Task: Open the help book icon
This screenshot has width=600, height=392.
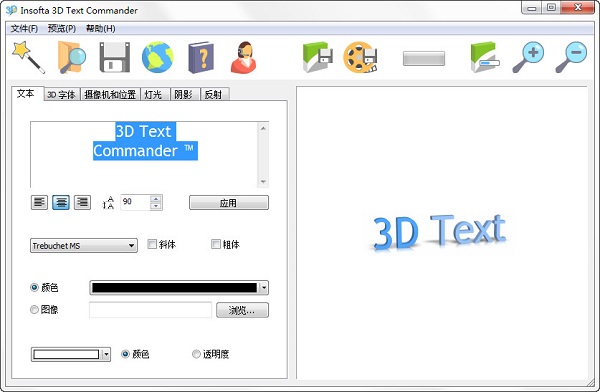Action: (201, 57)
